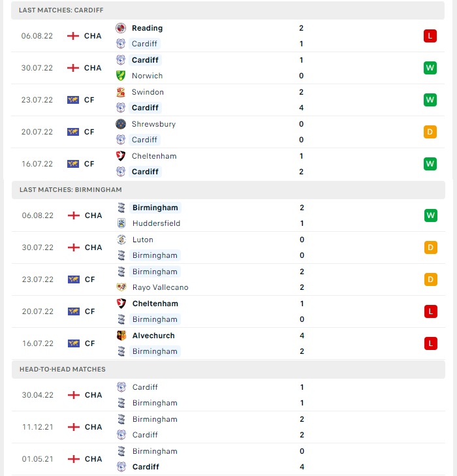Click the Huddersfield club crest icon

click(121, 223)
